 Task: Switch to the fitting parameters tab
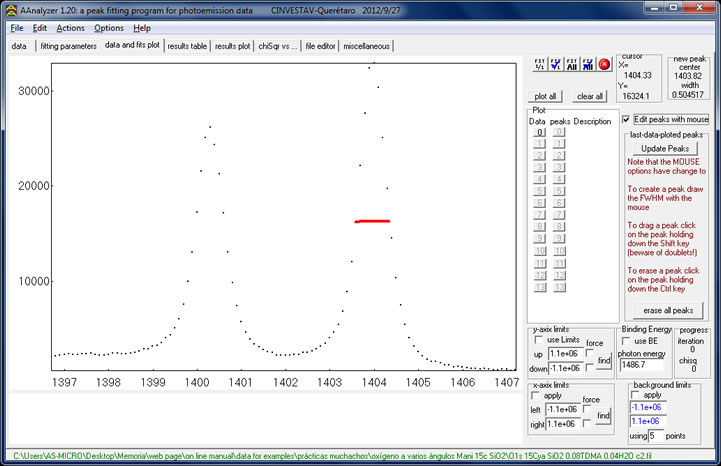[x=68, y=46]
